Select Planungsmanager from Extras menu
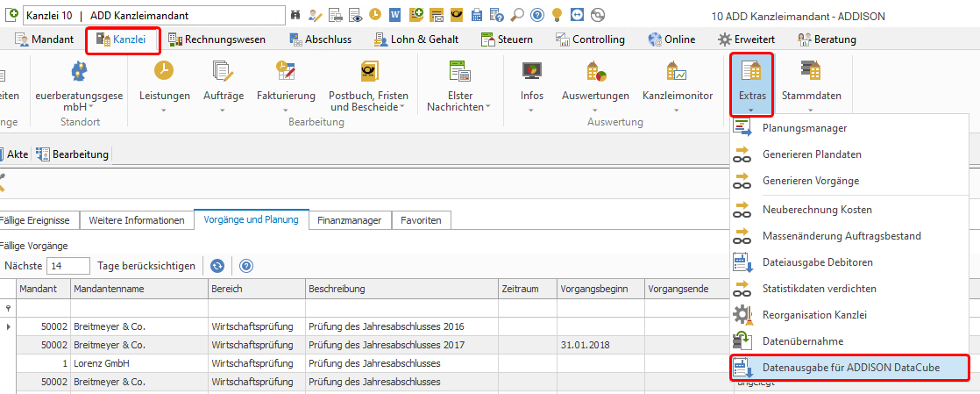The image size is (980, 394). pyautogui.click(x=805, y=128)
